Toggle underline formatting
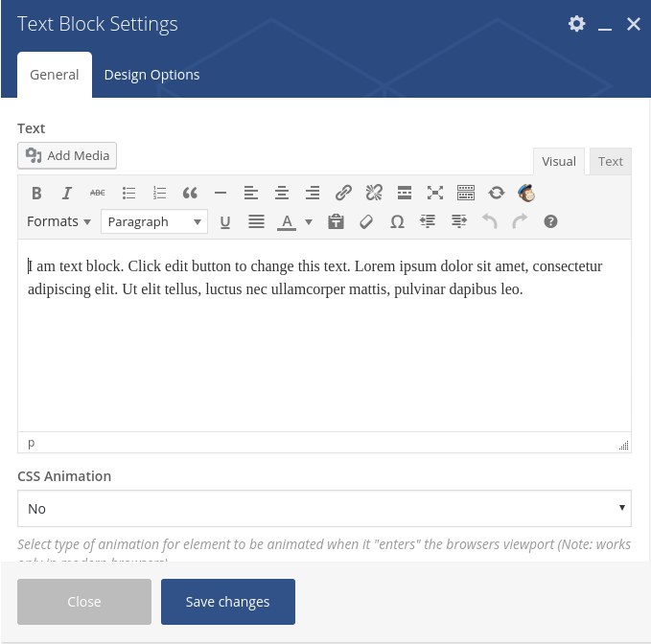651x644 pixels. pyautogui.click(x=225, y=221)
